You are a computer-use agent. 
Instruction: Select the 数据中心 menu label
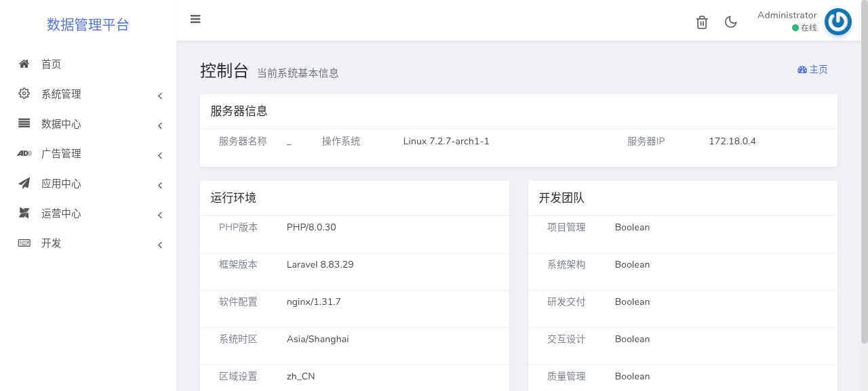61,124
